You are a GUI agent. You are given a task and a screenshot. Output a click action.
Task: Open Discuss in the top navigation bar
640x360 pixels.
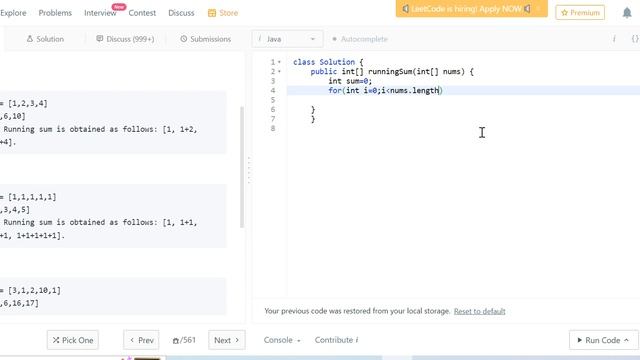pos(181,13)
